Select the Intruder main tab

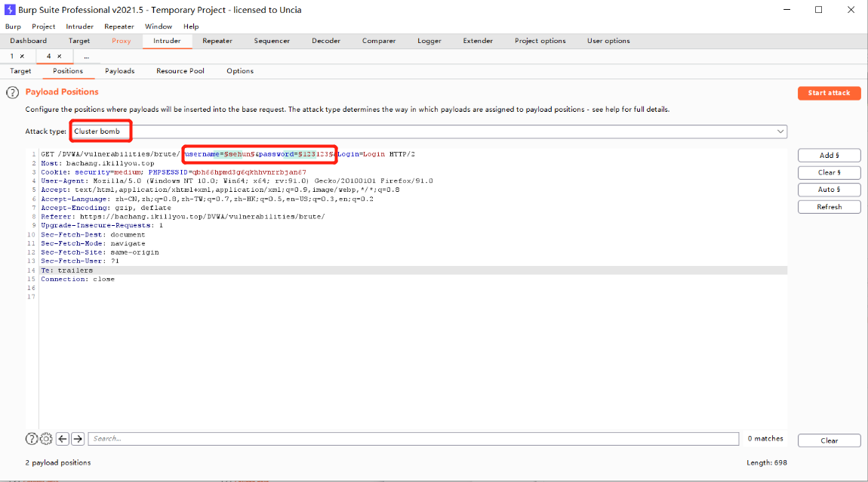pyautogui.click(x=167, y=41)
